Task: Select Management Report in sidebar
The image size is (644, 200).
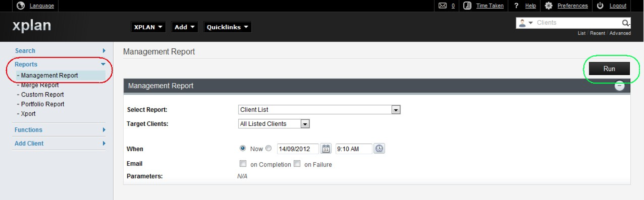Action: [x=49, y=75]
